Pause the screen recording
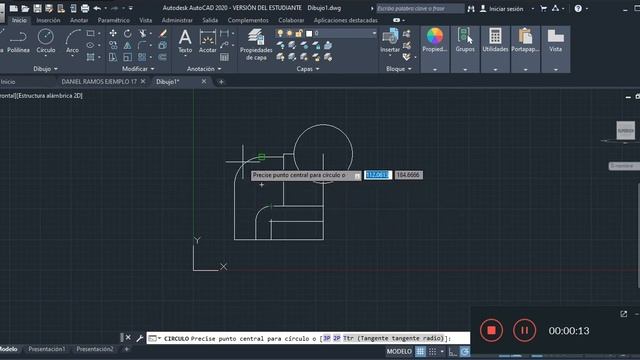This screenshot has width=640, height=360. [524, 330]
